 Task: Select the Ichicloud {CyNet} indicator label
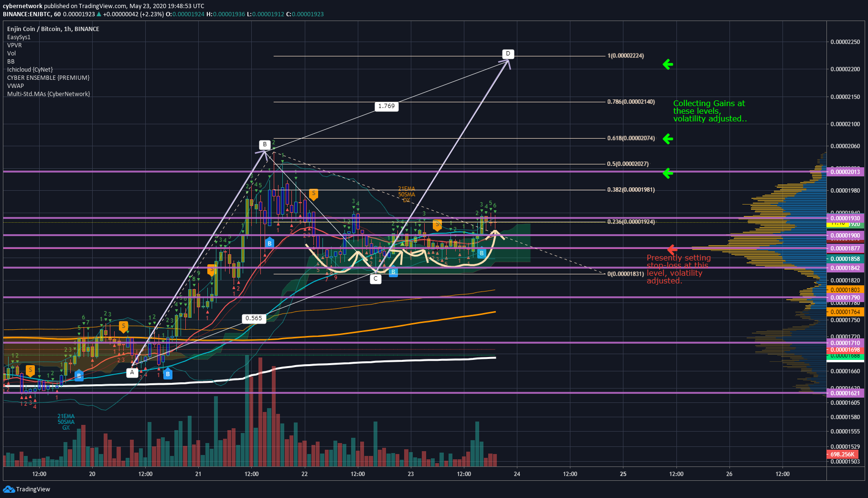(30, 70)
